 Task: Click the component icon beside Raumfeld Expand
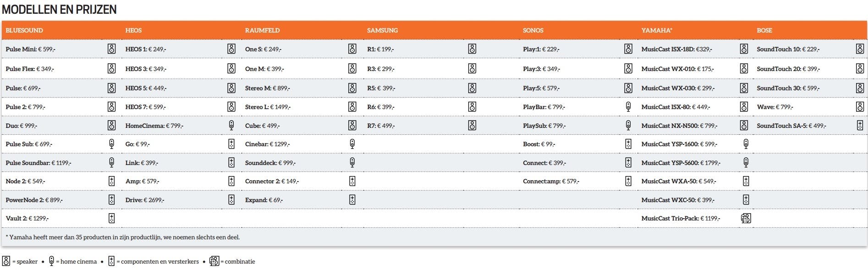tap(352, 200)
